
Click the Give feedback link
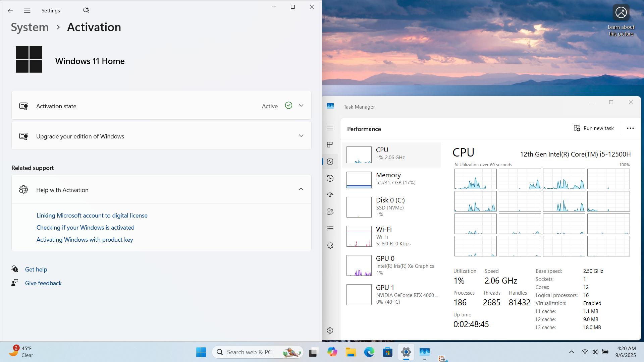(x=43, y=283)
